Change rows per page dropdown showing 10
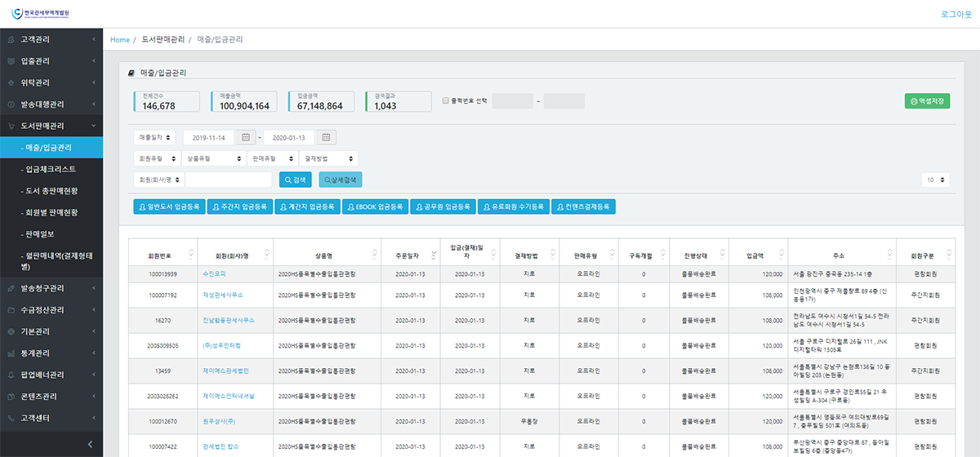This screenshot has height=457, width=980. tap(935, 180)
